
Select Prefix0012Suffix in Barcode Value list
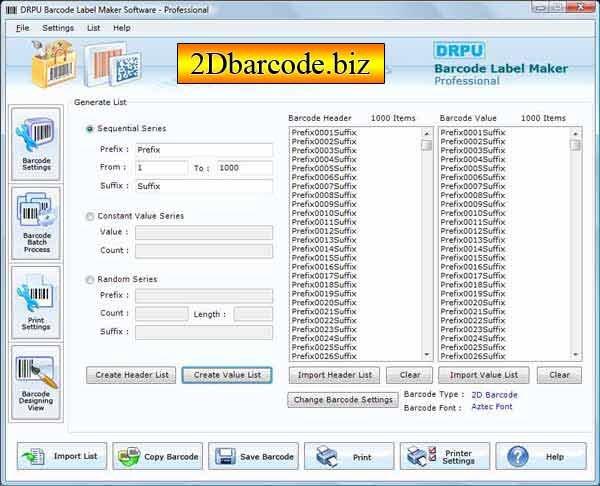(x=473, y=231)
